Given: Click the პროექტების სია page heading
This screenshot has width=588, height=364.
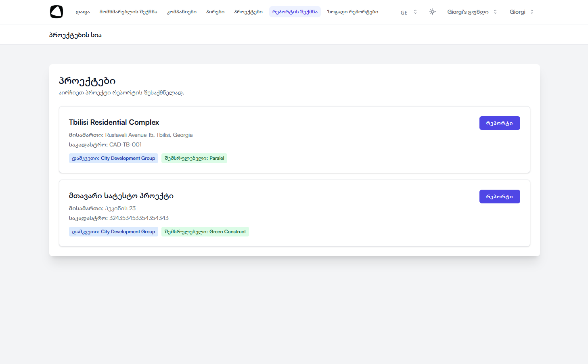Looking at the screenshot, I should [75, 35].
